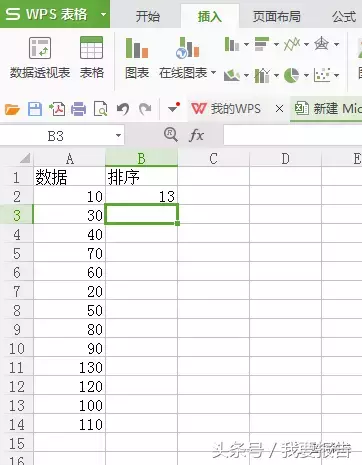Select column D header
This screenshot has height=465, width=362.
(x=285, y=159)
